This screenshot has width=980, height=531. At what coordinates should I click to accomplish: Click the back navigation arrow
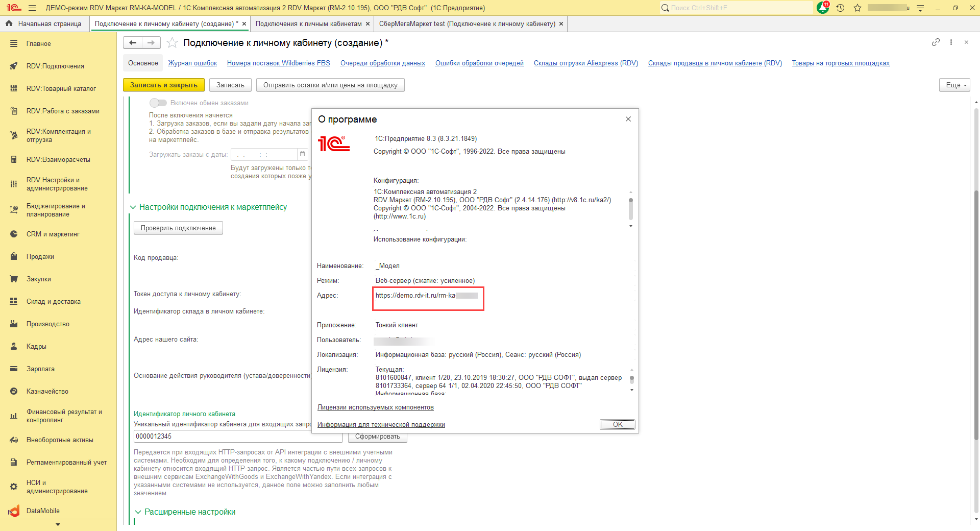coord(133,43)
